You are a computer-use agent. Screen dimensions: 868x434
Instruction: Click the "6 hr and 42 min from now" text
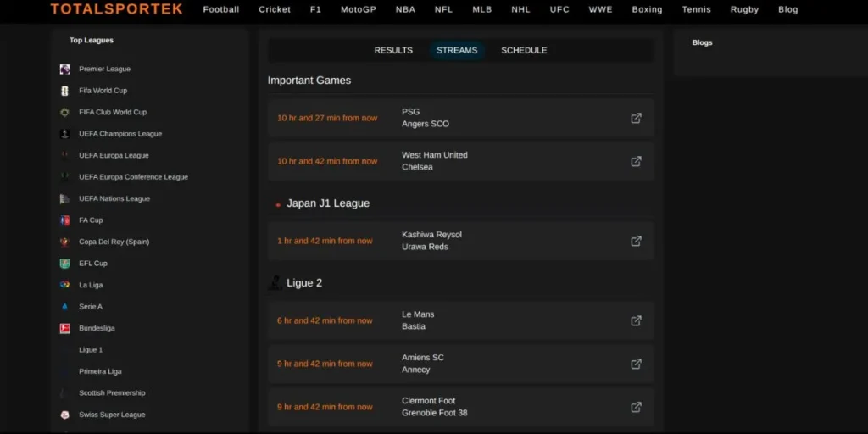325,320
